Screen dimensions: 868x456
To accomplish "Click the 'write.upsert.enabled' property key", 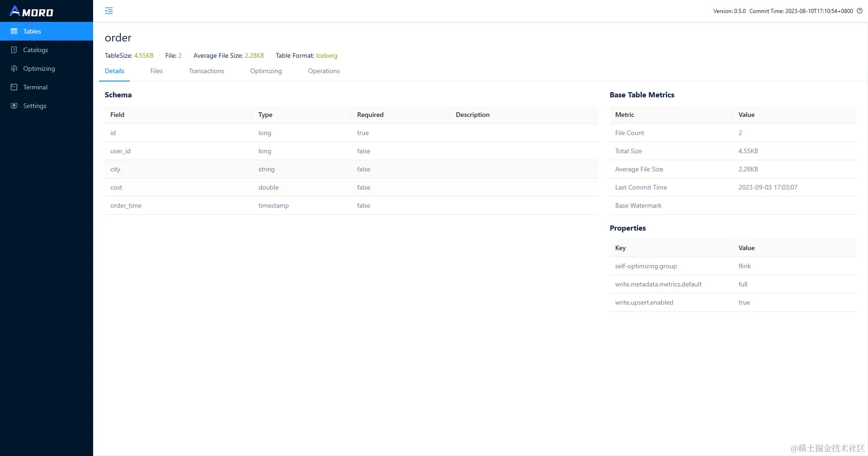I will point(644,302).
